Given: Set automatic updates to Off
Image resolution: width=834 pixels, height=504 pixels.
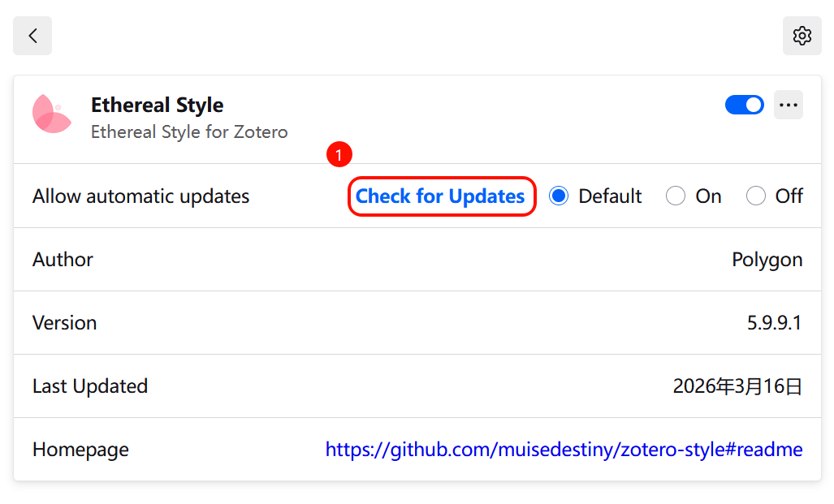Looking at the screenshot, I should point(756,196).
